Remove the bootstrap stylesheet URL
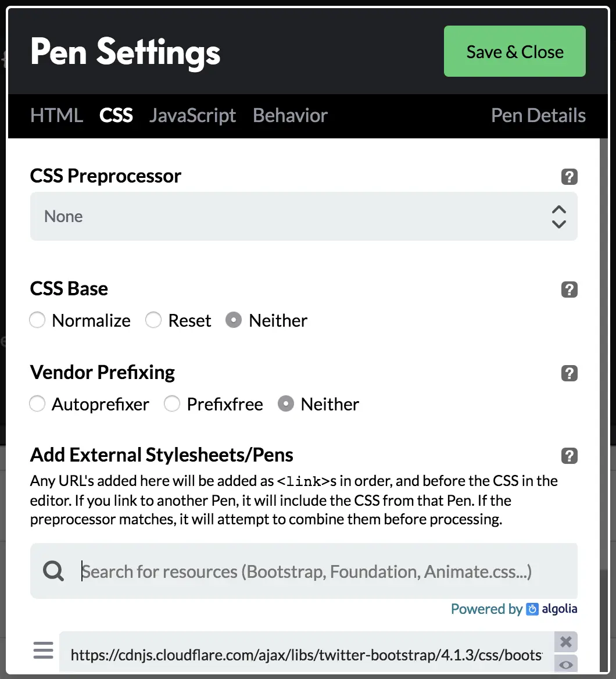This screenshot has height=679, width=616. (x=566, y=642)
